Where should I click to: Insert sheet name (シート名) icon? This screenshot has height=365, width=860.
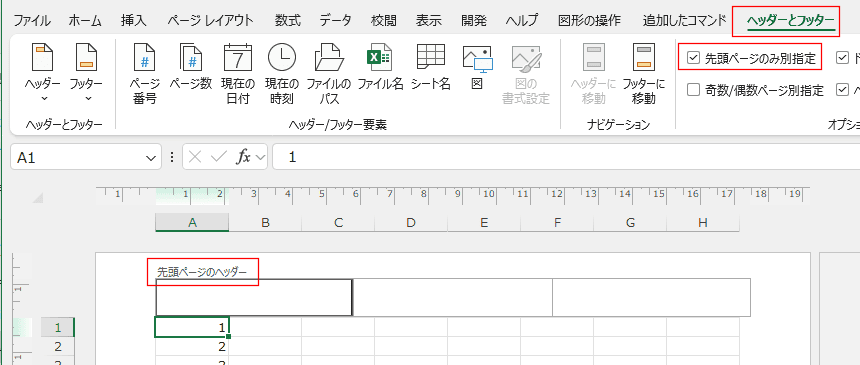(431, 67)
